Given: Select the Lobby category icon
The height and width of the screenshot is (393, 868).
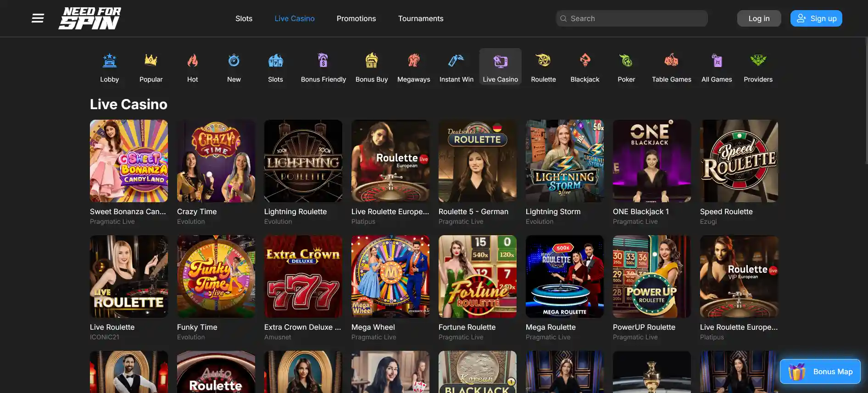Looking at the screenshot, I should tap(109, 61).
